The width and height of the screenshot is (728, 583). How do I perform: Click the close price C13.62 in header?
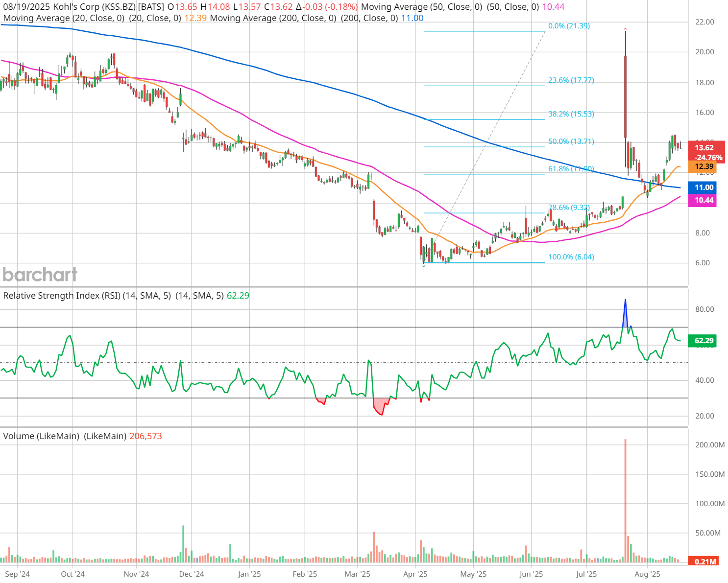pos(278,7)
